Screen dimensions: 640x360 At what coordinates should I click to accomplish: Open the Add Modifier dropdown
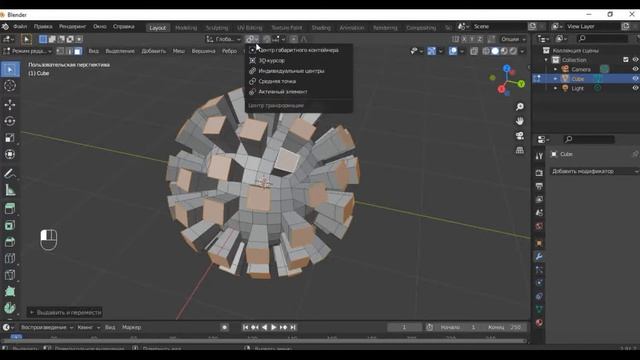tap(594, 171)
